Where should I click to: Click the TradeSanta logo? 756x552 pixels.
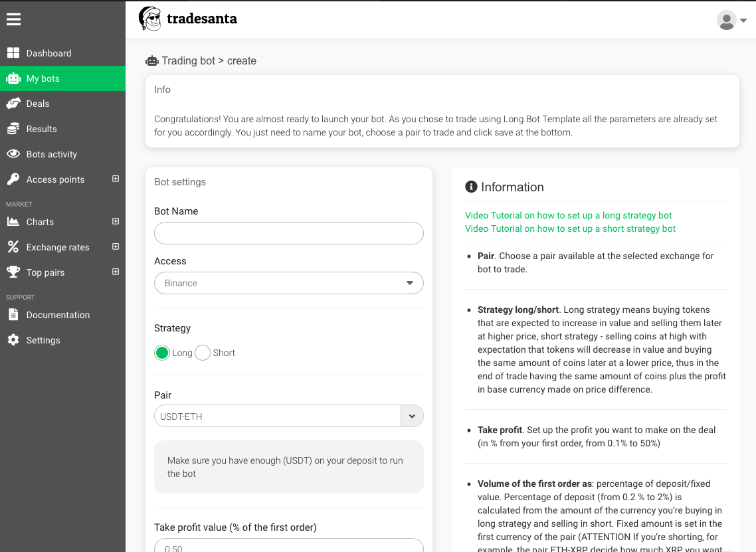[188, 19]
